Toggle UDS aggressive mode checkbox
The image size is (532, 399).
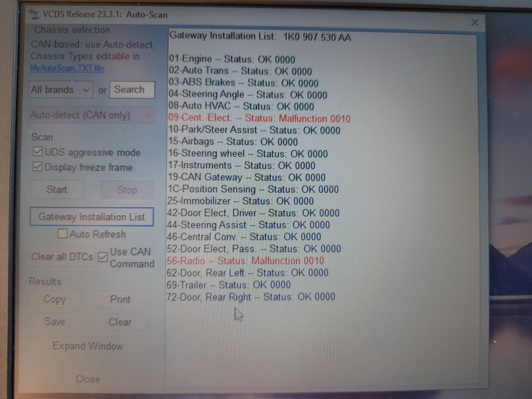38,152
